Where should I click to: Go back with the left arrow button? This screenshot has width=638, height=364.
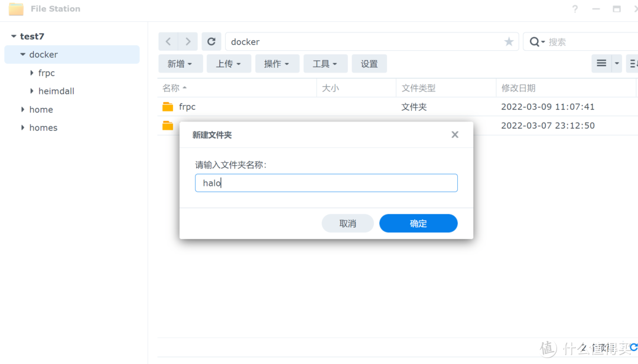(168, 41)
